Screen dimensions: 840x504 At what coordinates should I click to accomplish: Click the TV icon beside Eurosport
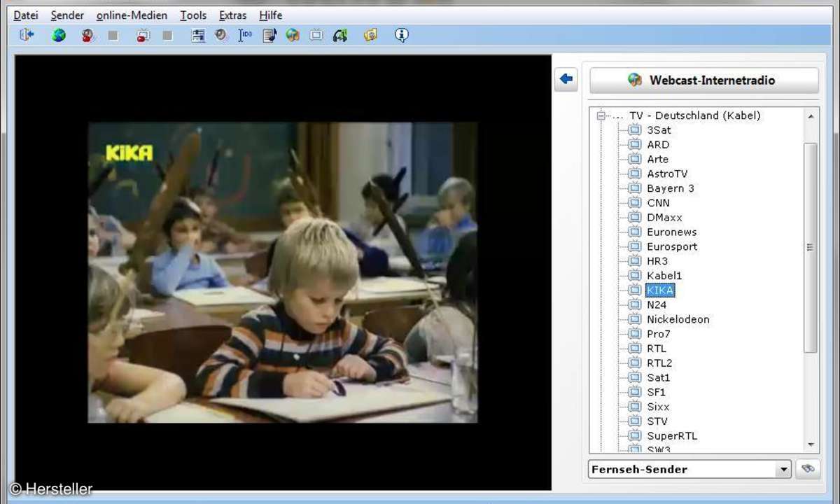[x=634, y=246]
